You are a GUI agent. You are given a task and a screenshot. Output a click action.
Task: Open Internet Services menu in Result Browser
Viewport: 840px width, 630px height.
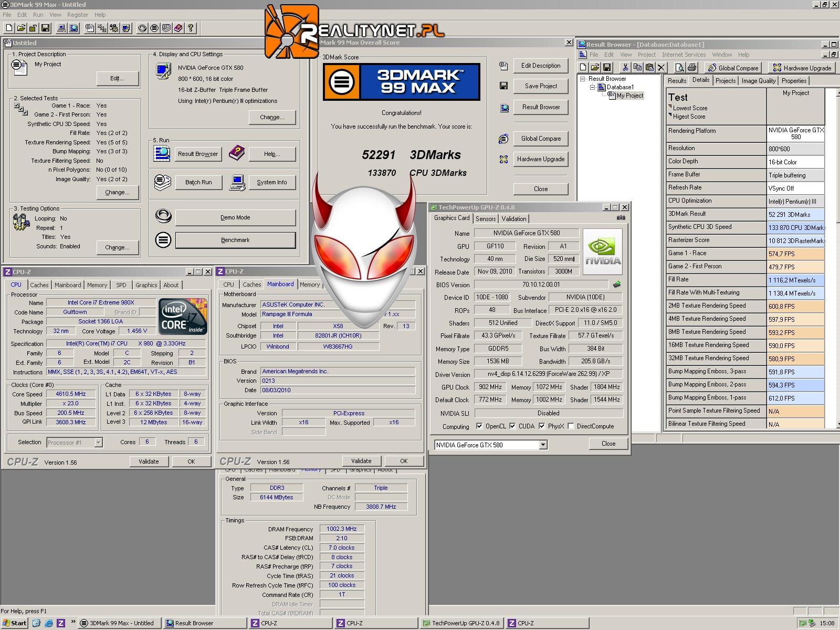684,55
